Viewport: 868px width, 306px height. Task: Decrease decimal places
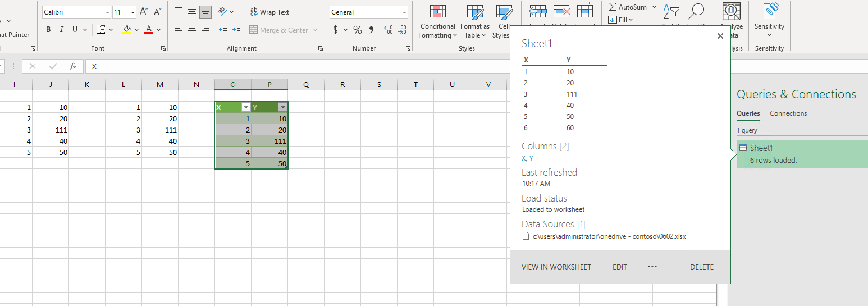(x=402, y=30)
